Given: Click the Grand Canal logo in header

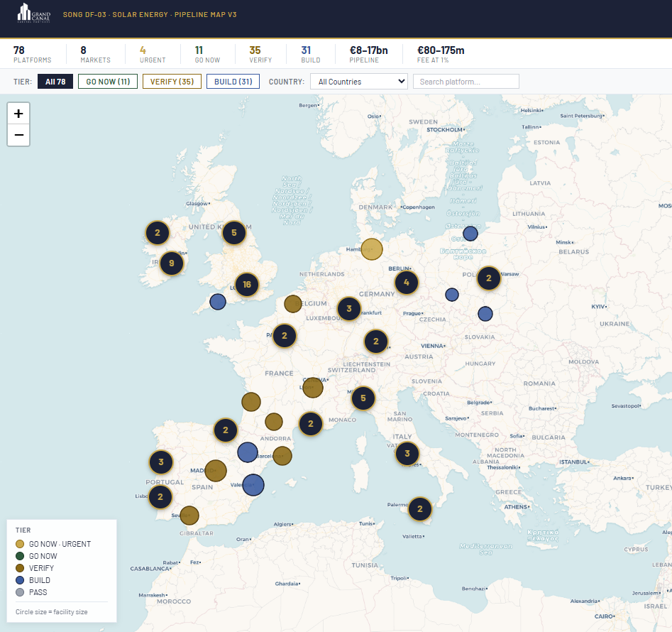Looking at the screenshot, I should [34, 13].
